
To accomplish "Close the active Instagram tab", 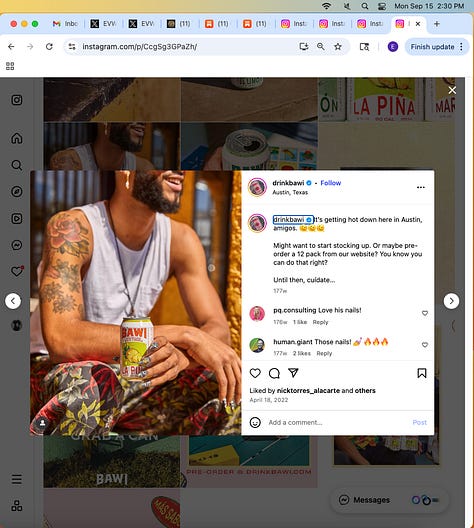I will 418,24.
